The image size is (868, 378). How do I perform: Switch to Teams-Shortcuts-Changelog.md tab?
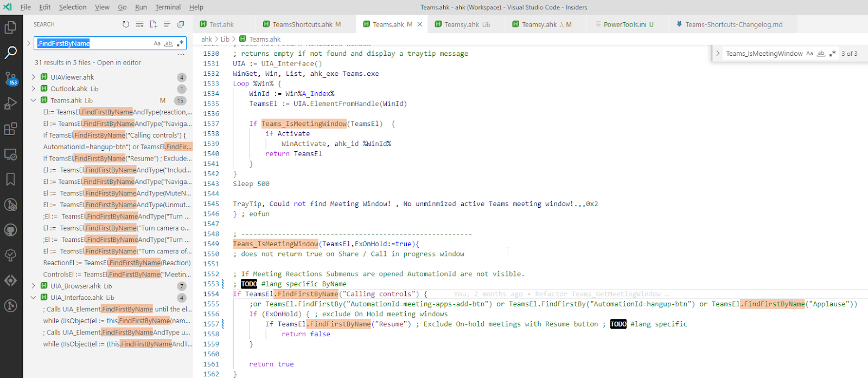tap(733, 24)
